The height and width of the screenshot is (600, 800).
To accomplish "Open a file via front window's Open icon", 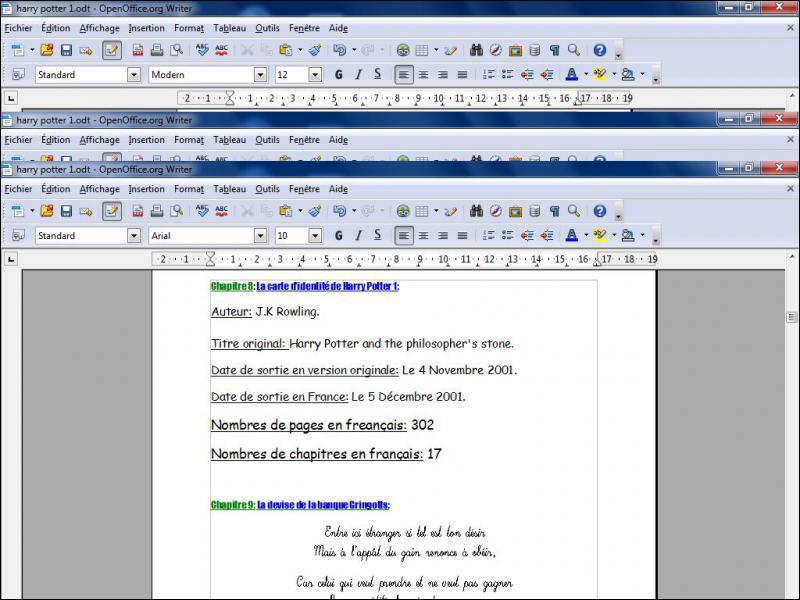I will coord(47,211).
